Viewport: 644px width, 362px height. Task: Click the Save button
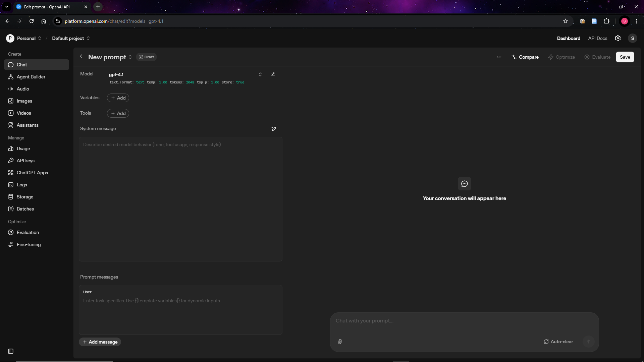pos(625,57)
